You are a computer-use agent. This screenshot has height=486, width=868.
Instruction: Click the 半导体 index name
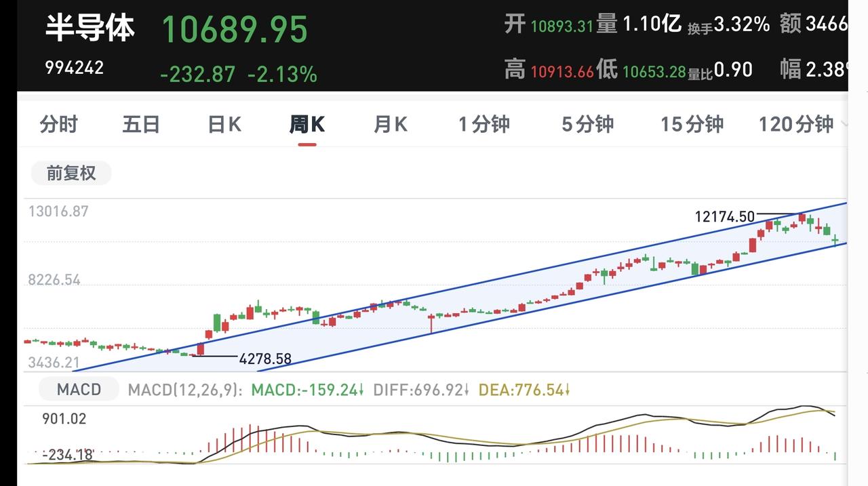pyautogui.click(x=90, y=28)
